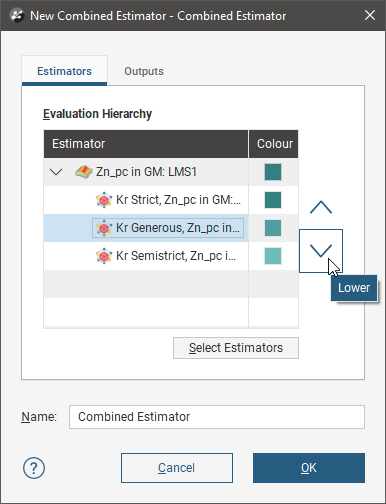The width and height of the screenshot is (386, 504).
Task: Confirm the dialog with OK
Action: 309,468
